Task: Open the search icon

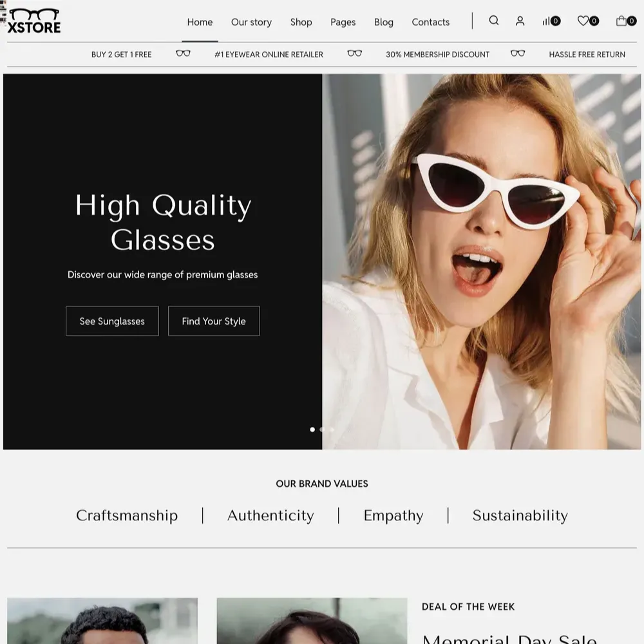Action: [493, 21]
